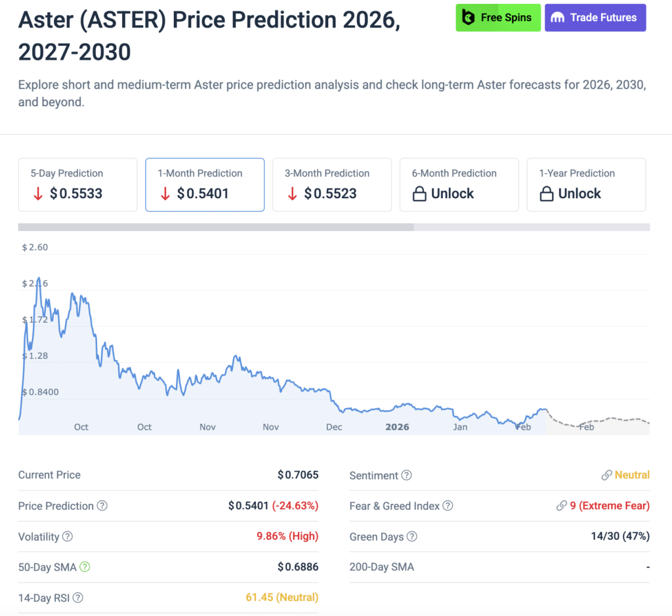Viewport: 672px width, 616px height.
Task: Open the 14-Day RSI help tooltip
Action: (78, 598)
